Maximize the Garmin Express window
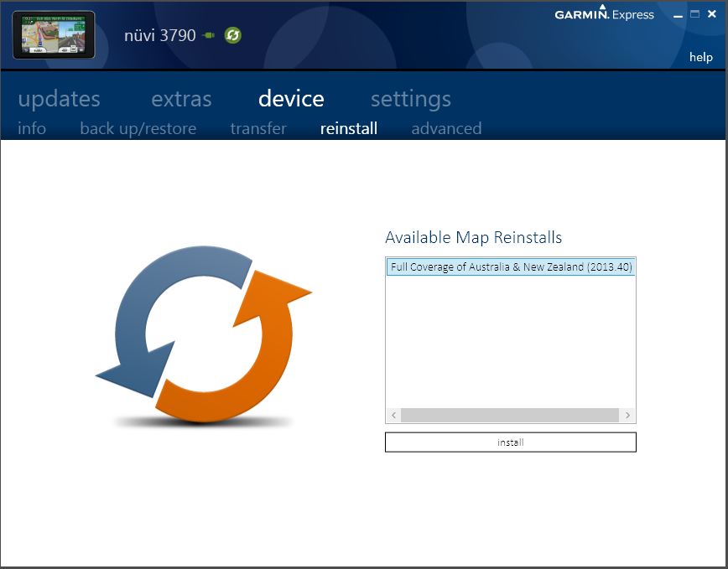This screenshot has height=569, width=728. [694, 14]
